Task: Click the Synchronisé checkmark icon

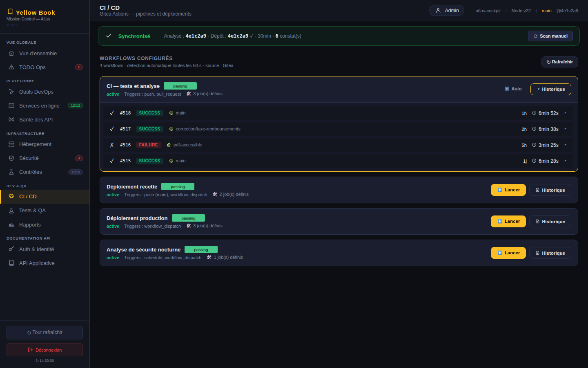Action: 109,36
